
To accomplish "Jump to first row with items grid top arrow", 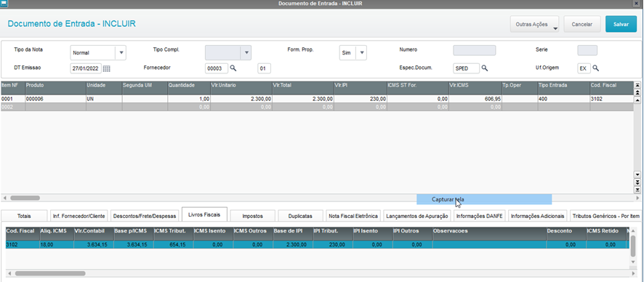I will 637,85.
